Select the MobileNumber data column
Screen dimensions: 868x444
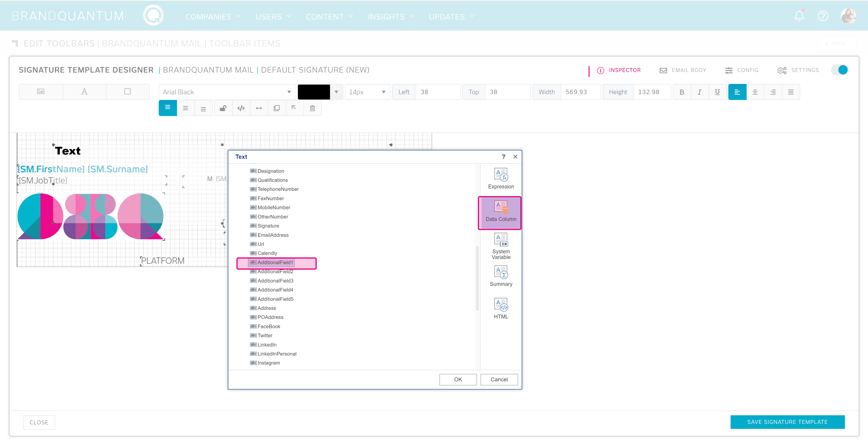point(270,207)
